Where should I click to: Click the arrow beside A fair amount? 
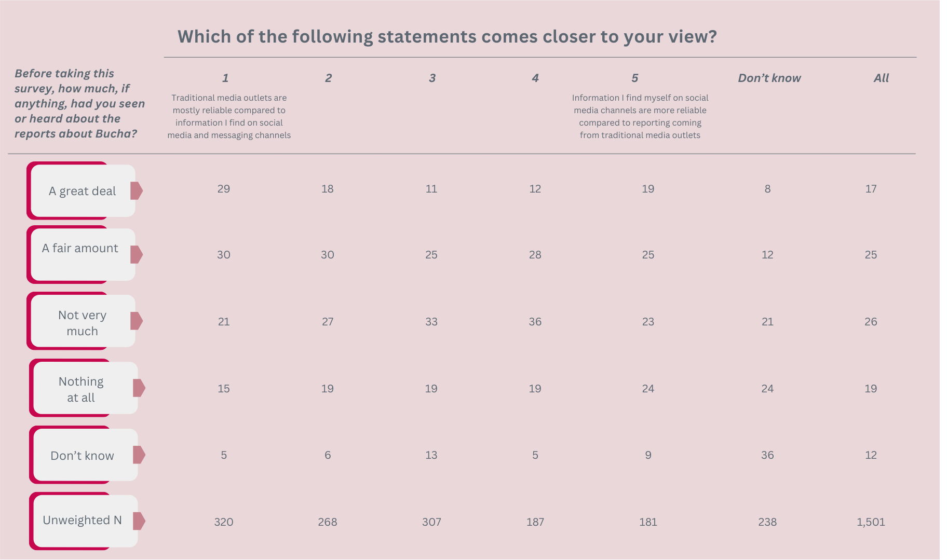(x=137, y=254)
